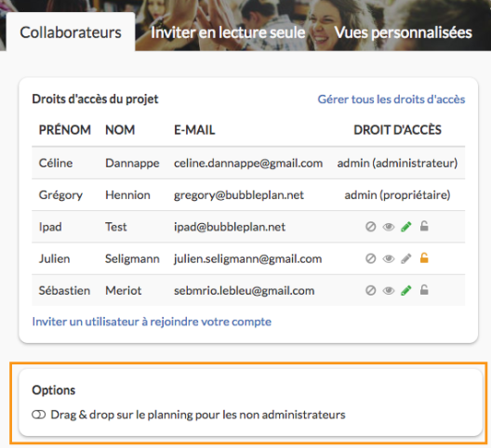Open the Collaborateurs tab
This screenshot has width=491, height=448.
click(x=71, y=33)
